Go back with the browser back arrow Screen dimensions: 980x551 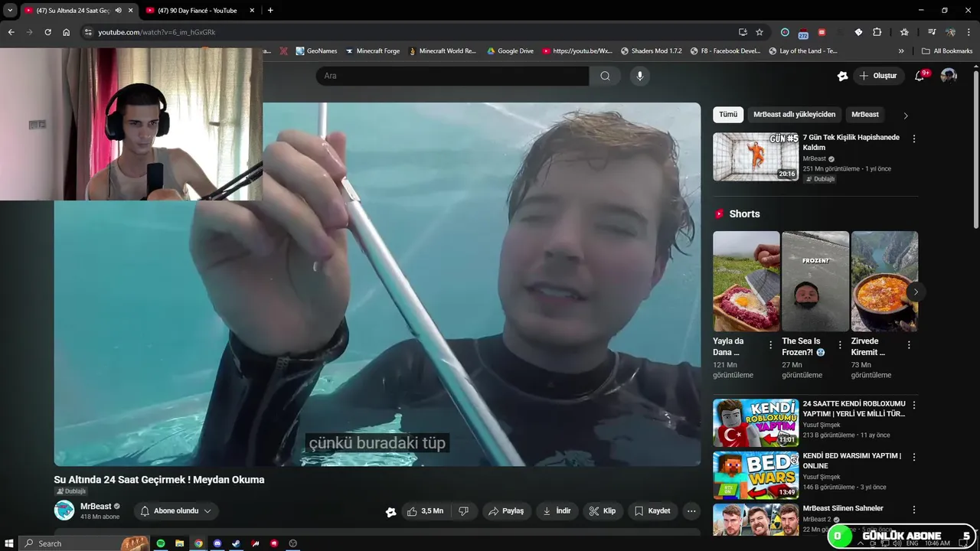coord(11,32)
